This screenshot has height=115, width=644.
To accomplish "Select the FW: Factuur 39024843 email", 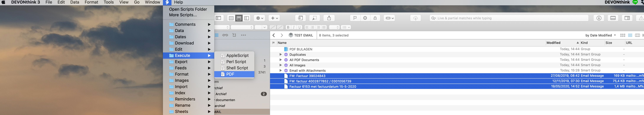I will pos(457,76).
